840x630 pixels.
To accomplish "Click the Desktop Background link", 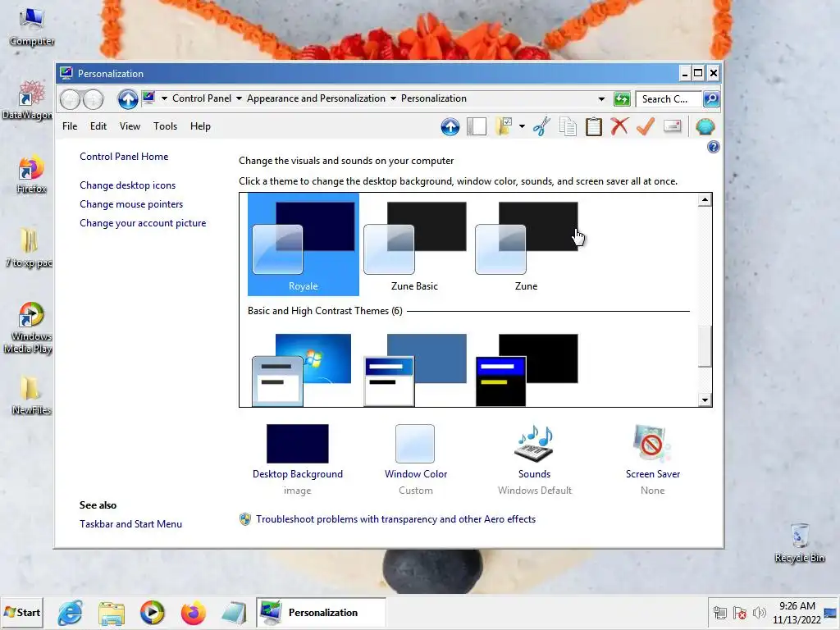I will (297, 474).
